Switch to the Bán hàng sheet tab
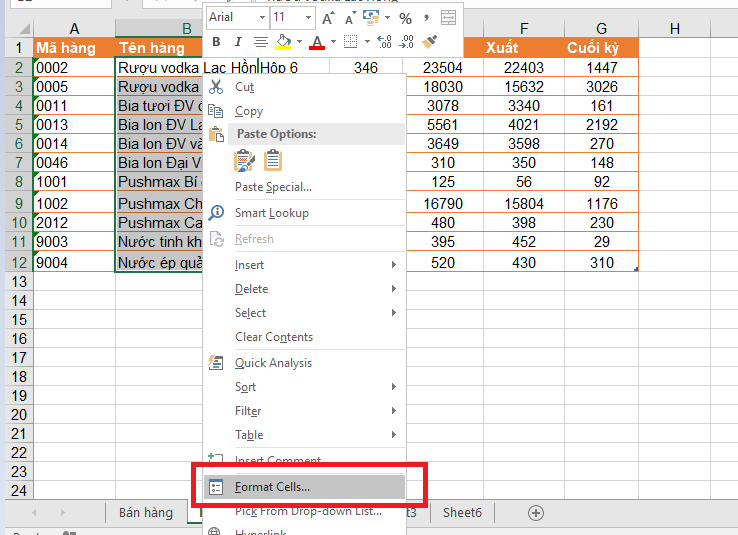The width and height of the screenshot is (738, 535). point(145,512)
